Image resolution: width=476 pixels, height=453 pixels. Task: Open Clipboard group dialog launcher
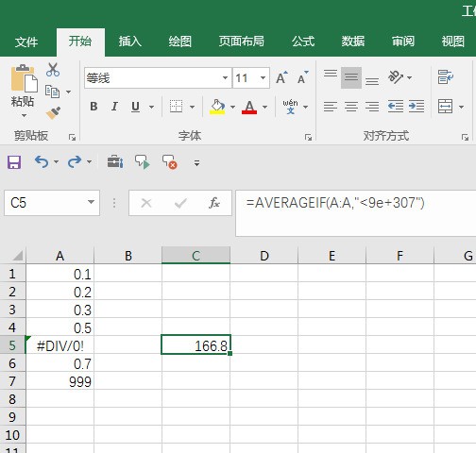click(73, 138)
